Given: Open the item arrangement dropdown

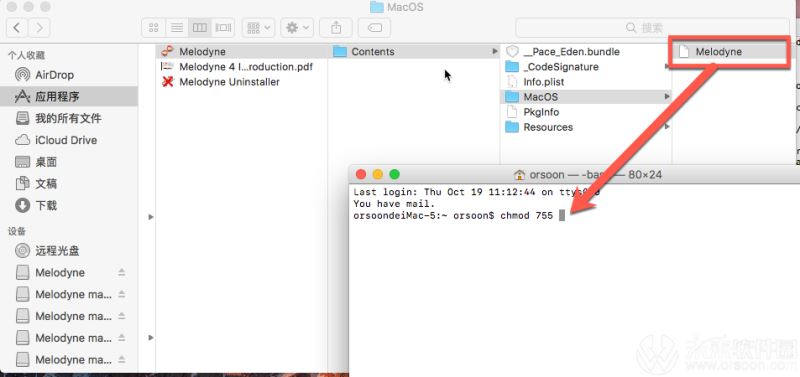Looking at the screenshot, I should tap(259, 28).
